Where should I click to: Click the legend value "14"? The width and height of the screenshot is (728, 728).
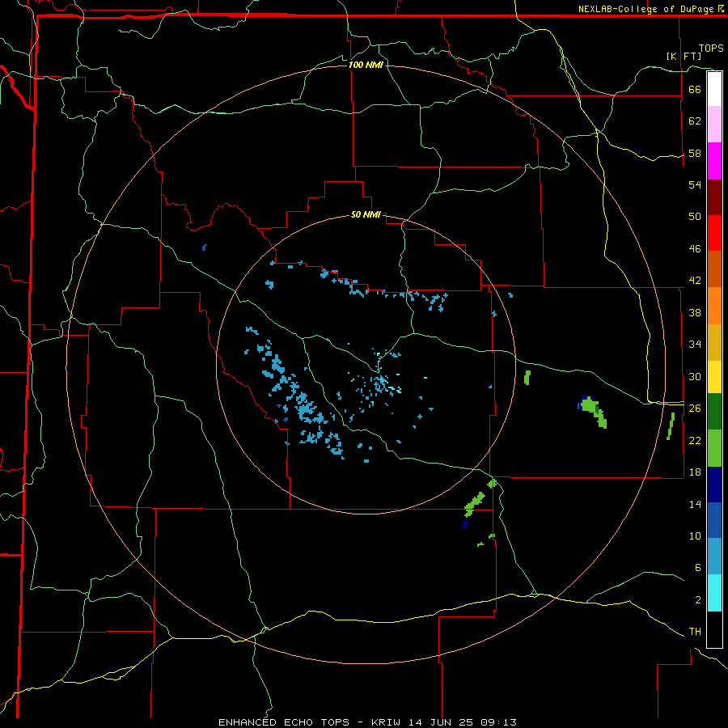click(695, 504)
